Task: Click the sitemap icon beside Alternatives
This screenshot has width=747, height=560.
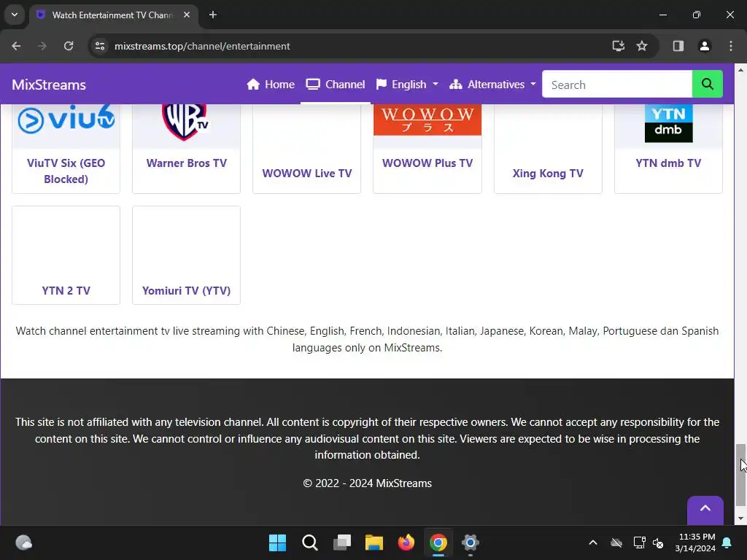Action: point(455,85)
